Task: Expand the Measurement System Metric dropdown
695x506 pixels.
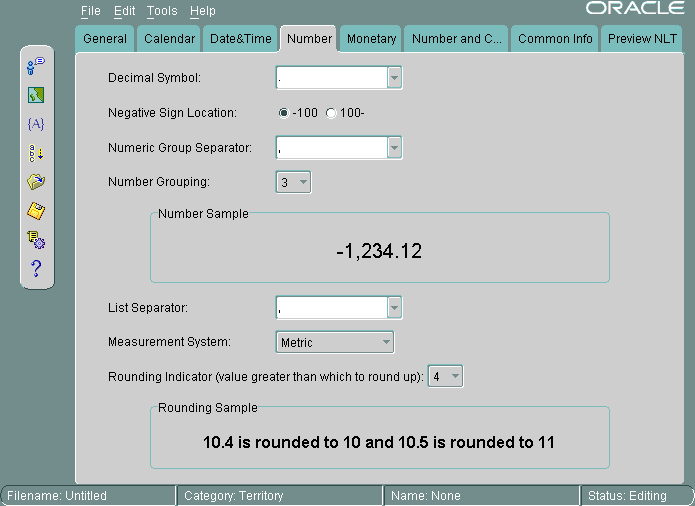Action: pos(386,342)
